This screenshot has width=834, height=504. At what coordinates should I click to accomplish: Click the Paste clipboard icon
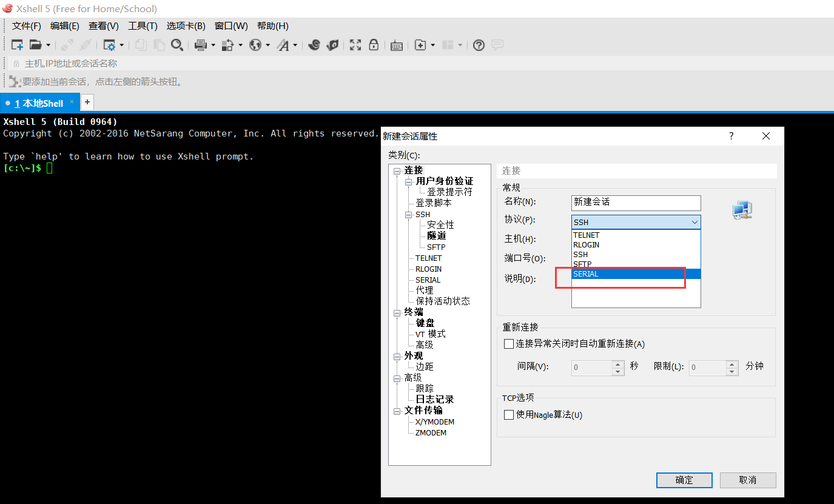point(159,45)
